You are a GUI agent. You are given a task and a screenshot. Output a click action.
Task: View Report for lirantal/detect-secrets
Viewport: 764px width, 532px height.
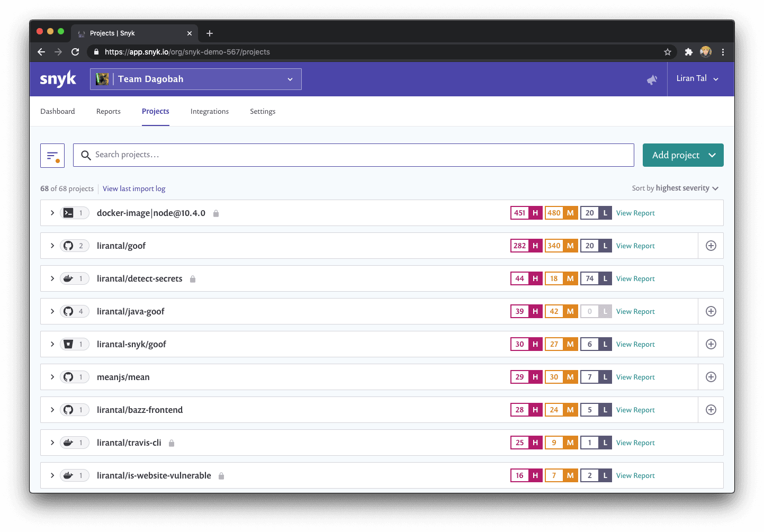pyautogui.click(x=635, y=278)
